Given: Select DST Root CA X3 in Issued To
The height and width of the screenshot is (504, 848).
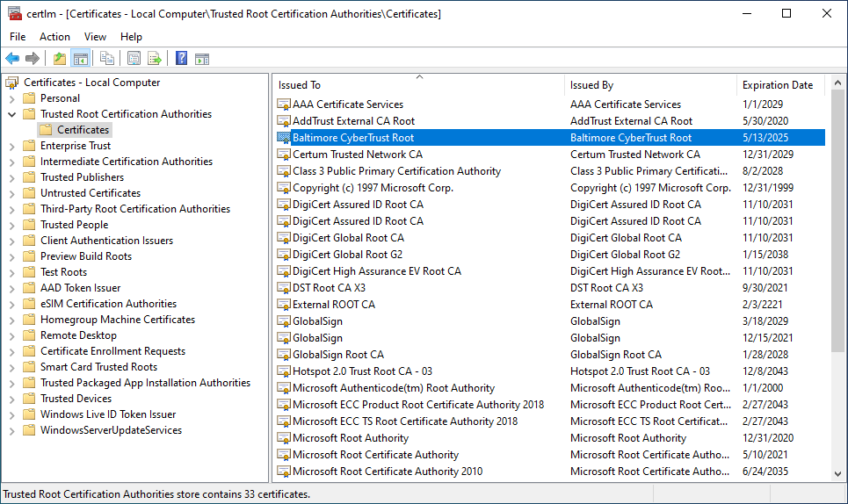Looking at the screenshot, I should pos(329,288).
